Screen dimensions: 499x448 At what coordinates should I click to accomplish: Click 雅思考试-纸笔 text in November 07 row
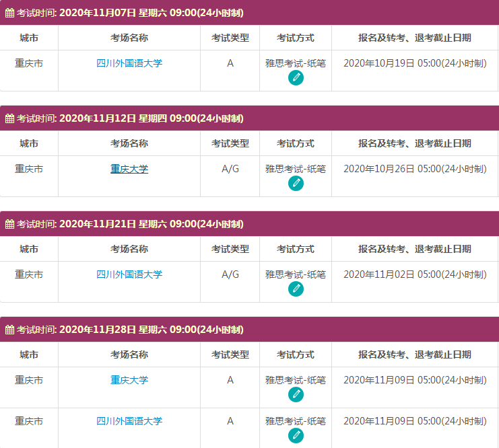coord(296,63)
